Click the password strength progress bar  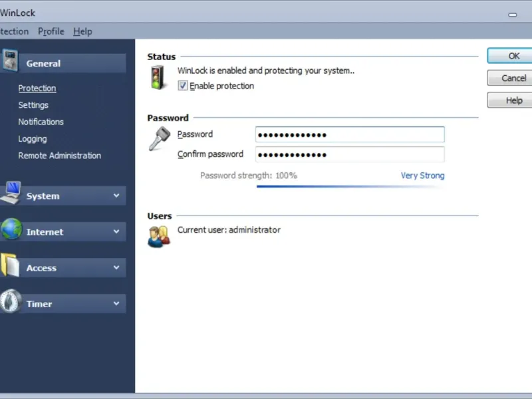click(350, 186)
